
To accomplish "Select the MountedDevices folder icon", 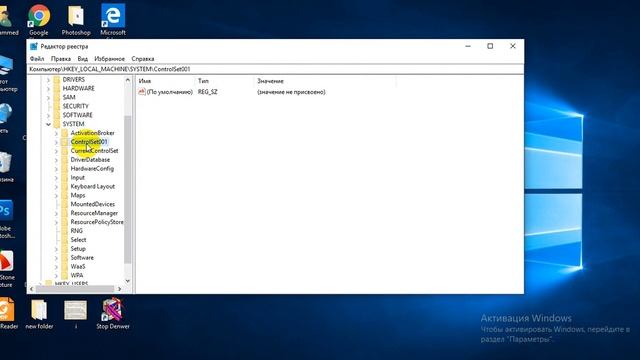I will coord(64,204).
